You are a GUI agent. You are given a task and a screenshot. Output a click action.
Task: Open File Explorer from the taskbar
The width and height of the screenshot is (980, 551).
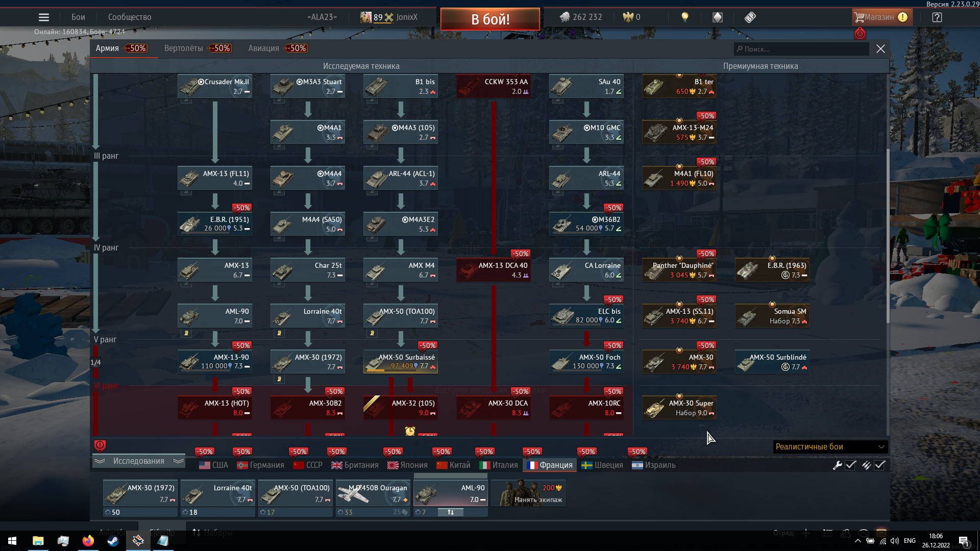pyautogui.click(x=38, y=541)
